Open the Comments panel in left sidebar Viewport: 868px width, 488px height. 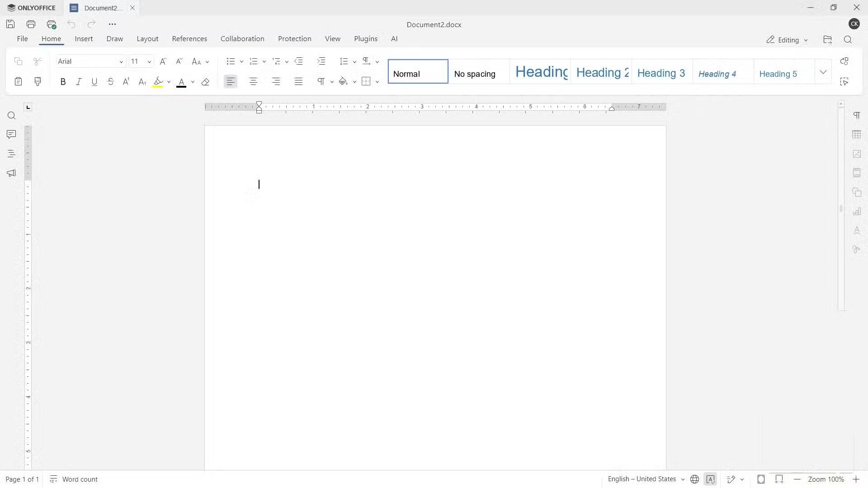click(x=11, y=134)
